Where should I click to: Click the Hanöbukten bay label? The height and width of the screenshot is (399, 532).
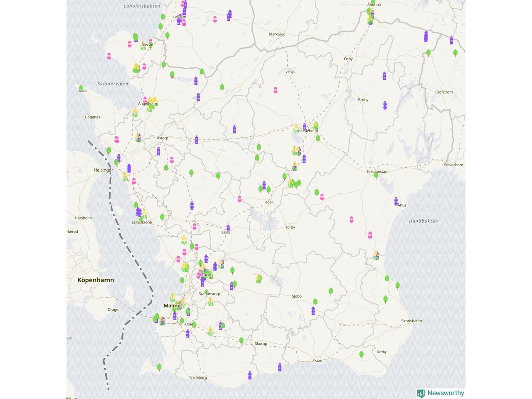[424, 221]
